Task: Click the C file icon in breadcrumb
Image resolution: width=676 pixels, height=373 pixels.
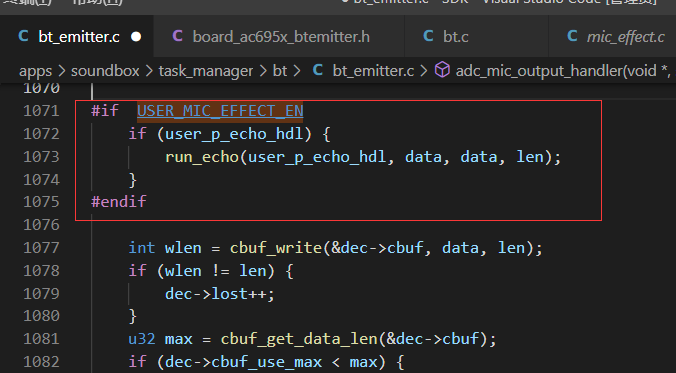Action: [318, 70]
